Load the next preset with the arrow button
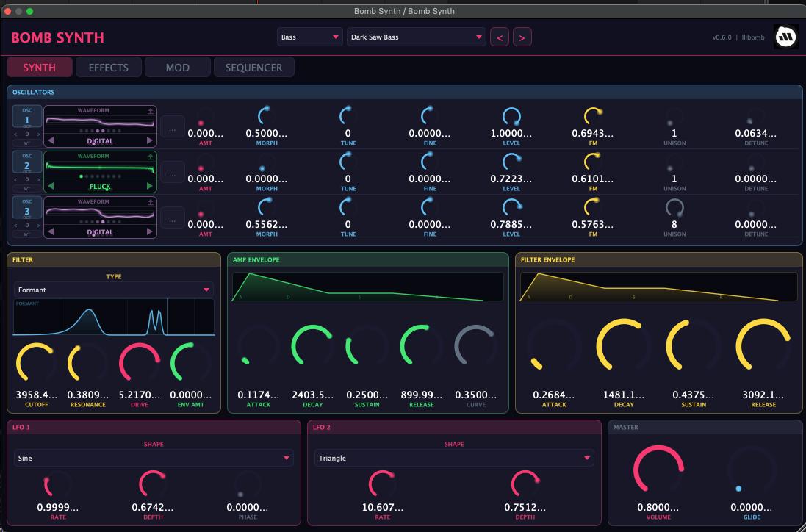The image size is (806, 532). coord(522,36)
